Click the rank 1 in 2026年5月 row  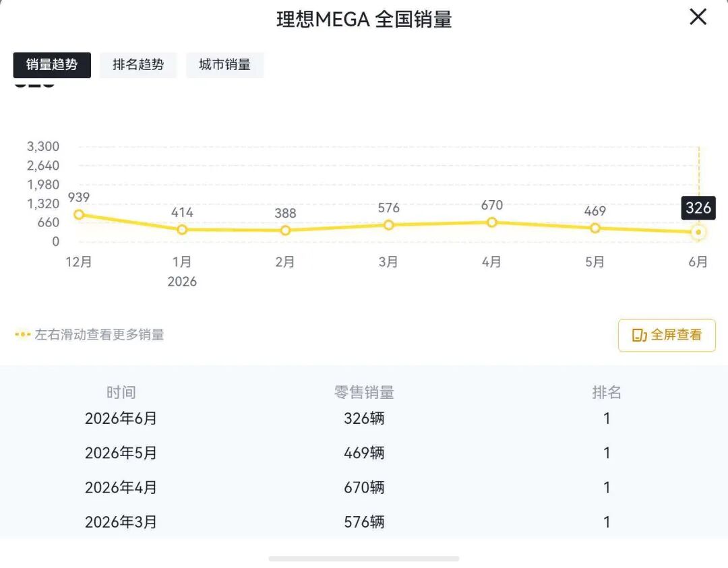[x=607, y=453]
